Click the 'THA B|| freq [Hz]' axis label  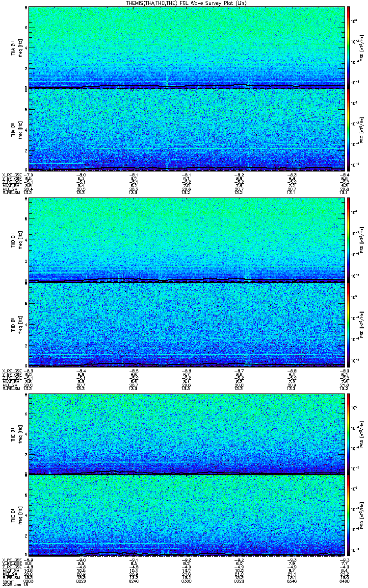[16, 130]
